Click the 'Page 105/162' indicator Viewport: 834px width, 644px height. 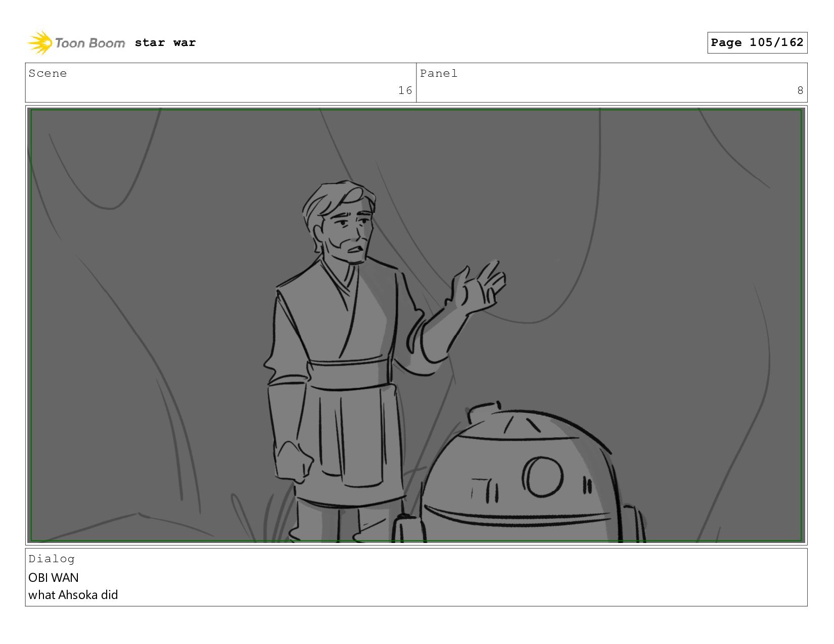pos(757,42)
